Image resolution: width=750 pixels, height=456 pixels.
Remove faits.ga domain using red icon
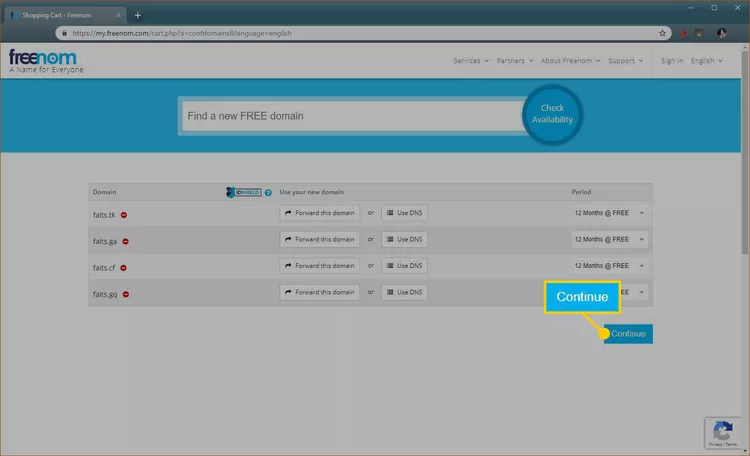(125, 241)
